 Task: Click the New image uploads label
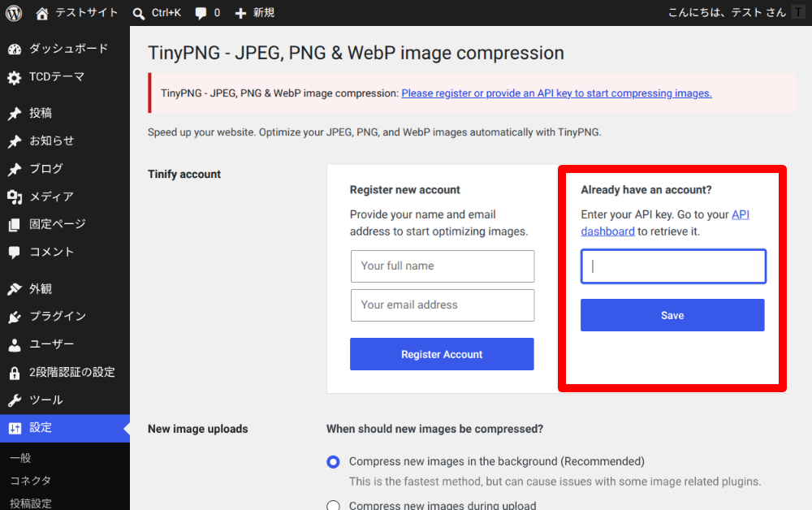click(198, 429)
